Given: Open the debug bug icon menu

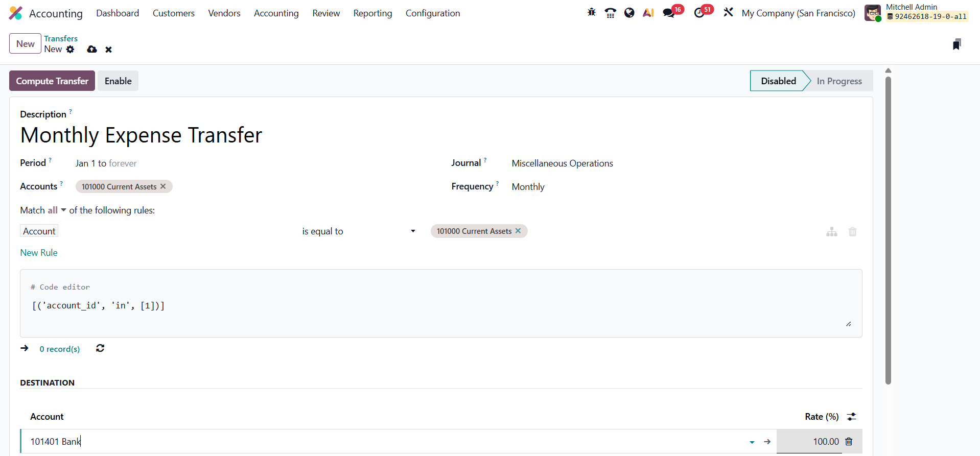Looking at the screenshot, I should click(x=592, y=13).
